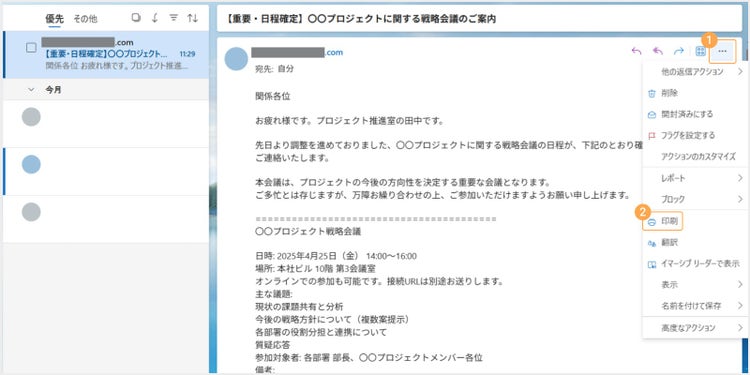Tick the checkbox on the 11:29 message
Screen dimensions: 750x375
31,48
